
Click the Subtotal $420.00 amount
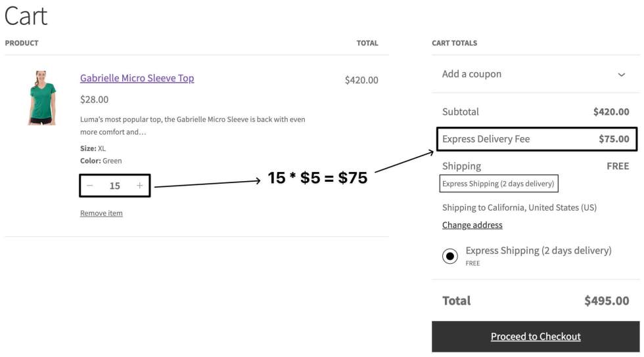coord(610,112)
